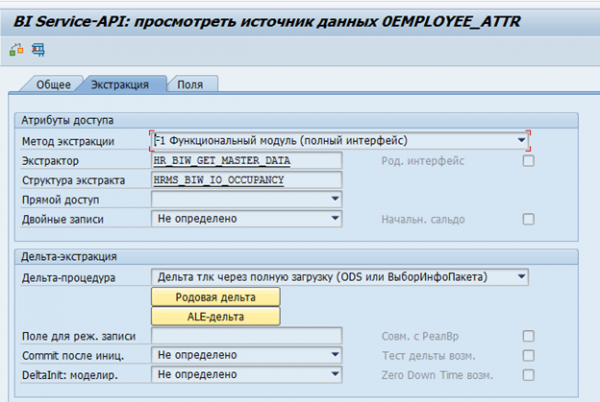Enable the Zero Down Time возм. checkbox
This screenshot has height=402, width=600.
click(x=528, y=374)
